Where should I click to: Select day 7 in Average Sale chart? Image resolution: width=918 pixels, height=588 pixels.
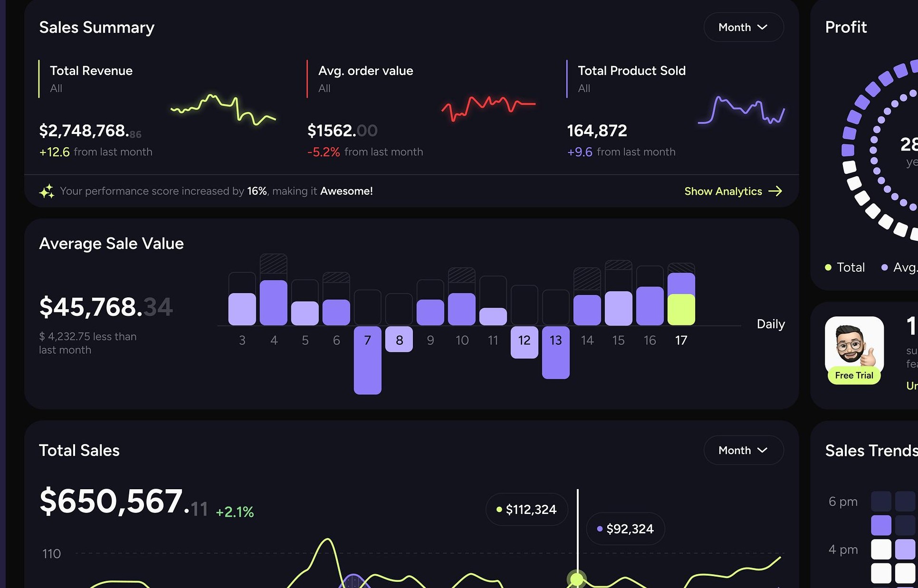coord(367,340)
